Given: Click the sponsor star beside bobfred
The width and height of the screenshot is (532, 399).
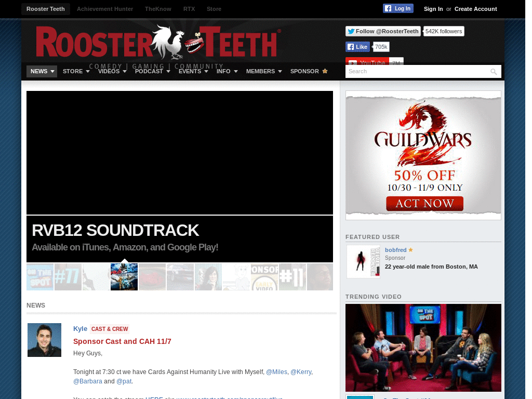Looking at the screenshot, I should (x=410, y=250).
